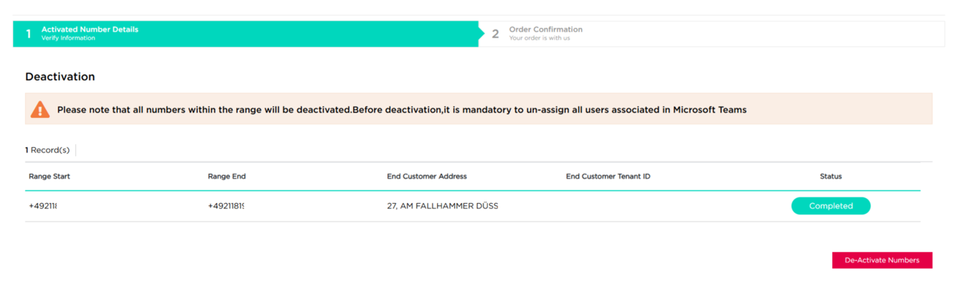980x294 pixels.
Task: Click the Deactivation heading
Action: pos(60,77)
